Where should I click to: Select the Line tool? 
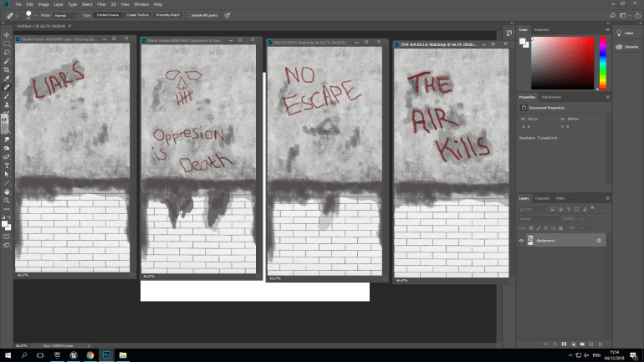coord(7,183)
